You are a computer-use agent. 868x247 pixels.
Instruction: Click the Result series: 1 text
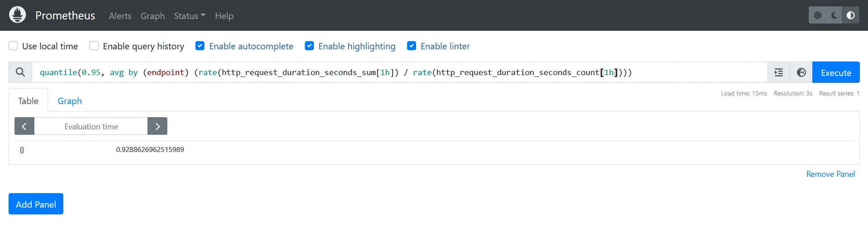point(839,93)
